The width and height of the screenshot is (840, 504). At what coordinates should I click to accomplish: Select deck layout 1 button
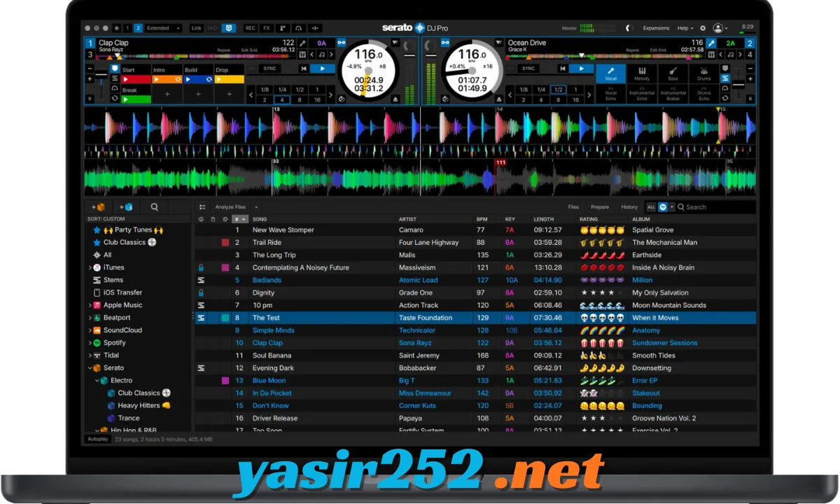[x=127, y=28]
